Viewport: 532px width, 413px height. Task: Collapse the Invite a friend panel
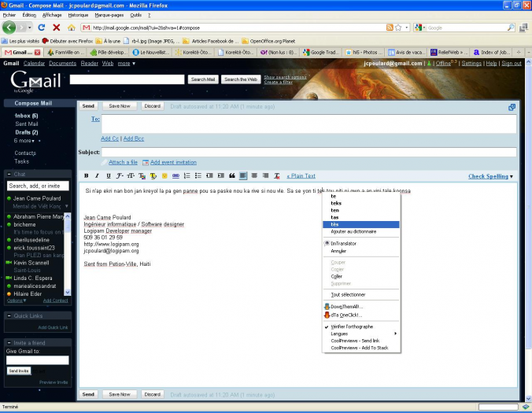(9, 343)
